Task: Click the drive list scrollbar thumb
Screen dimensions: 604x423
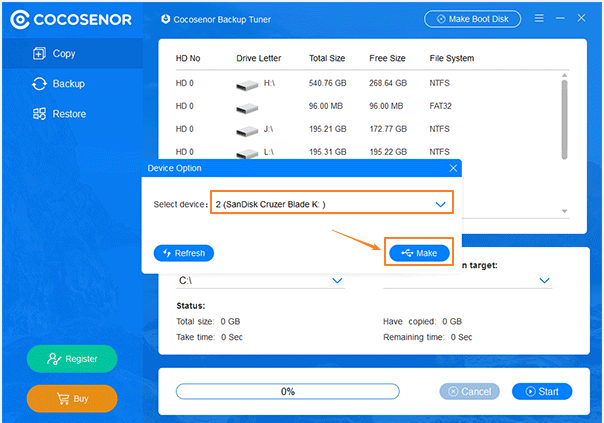Action: 564,119
